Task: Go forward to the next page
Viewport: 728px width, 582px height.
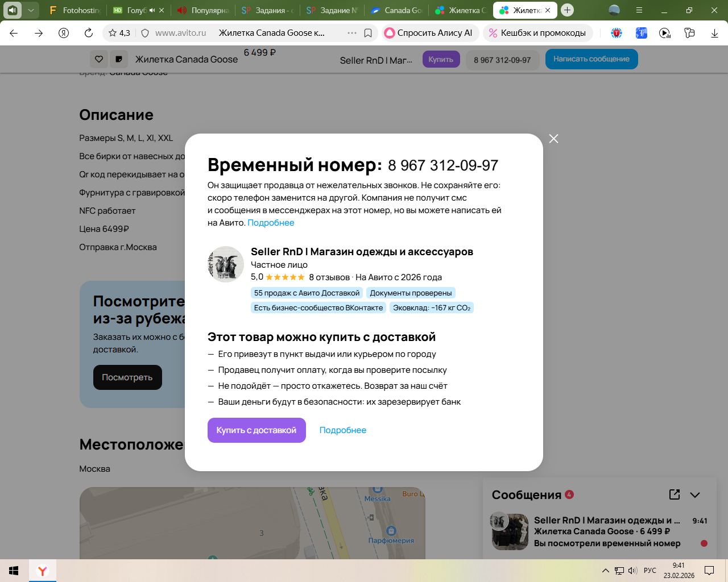Action: pos(39,33)
